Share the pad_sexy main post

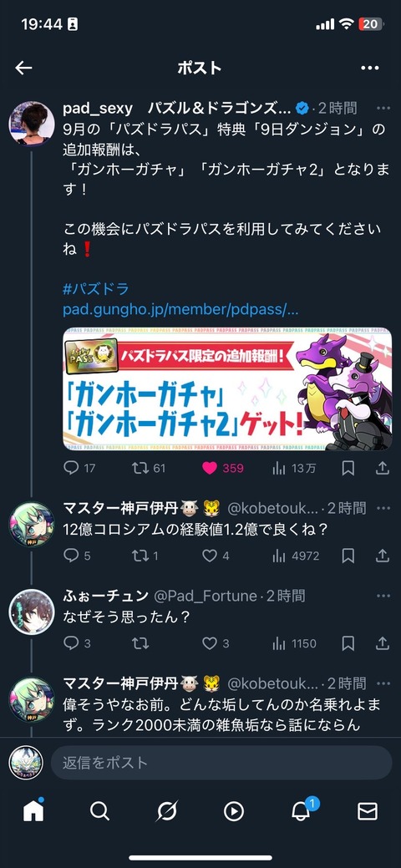pyautogui.click(x=382, y=469)
